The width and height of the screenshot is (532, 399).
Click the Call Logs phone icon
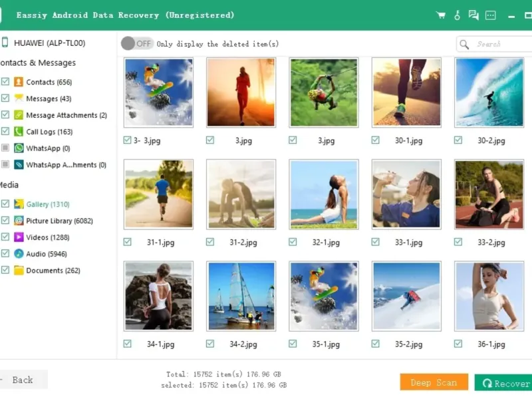pos(19,131)
